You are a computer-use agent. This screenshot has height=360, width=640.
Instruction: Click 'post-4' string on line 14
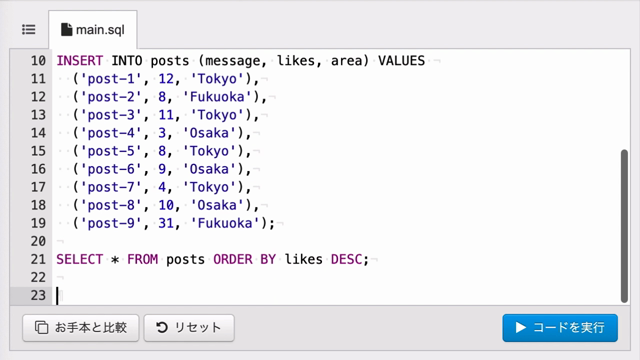pyautogui.click(x=111, y=133)
